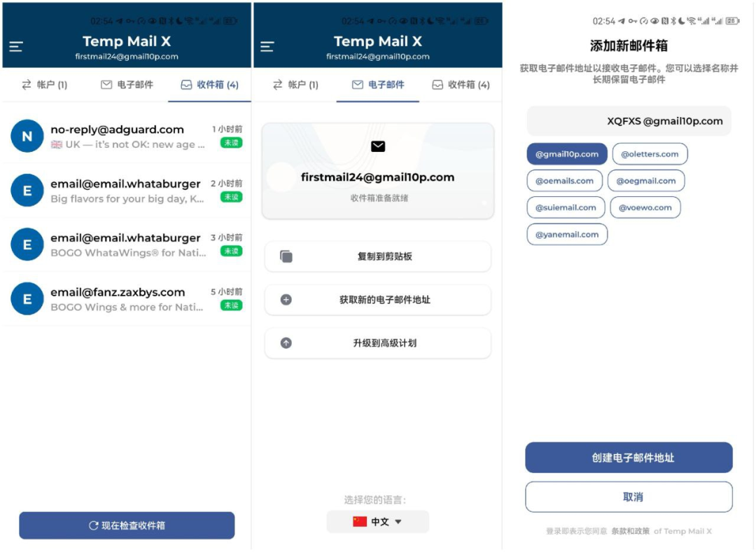Tap 未读 badge on 2小时前 email

point(232,197)
